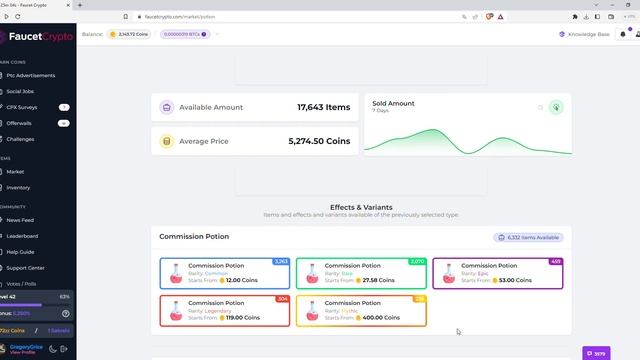Click the green Sold Amount chart icon
640x360 pixels.
(x=556, y=107)
